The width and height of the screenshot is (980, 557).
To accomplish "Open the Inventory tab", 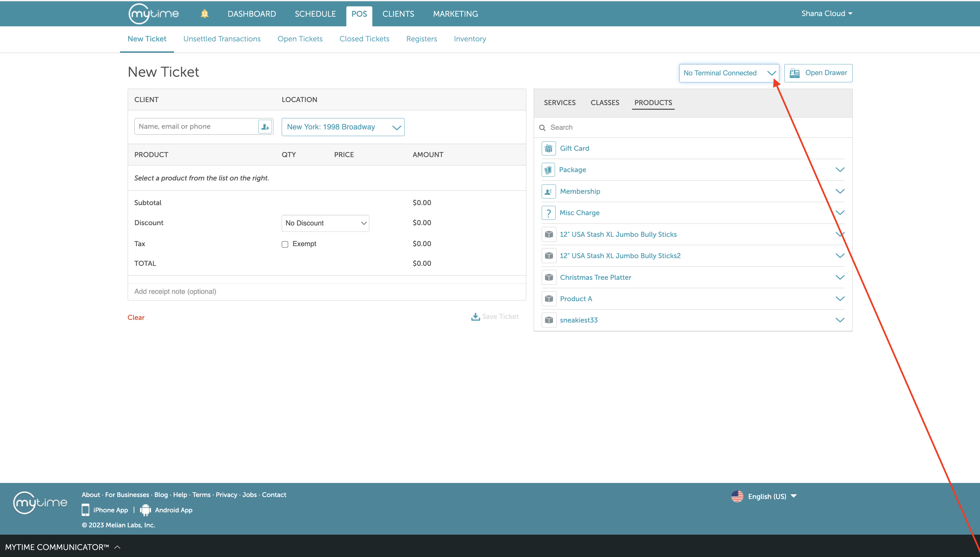I will click(470, 39).
